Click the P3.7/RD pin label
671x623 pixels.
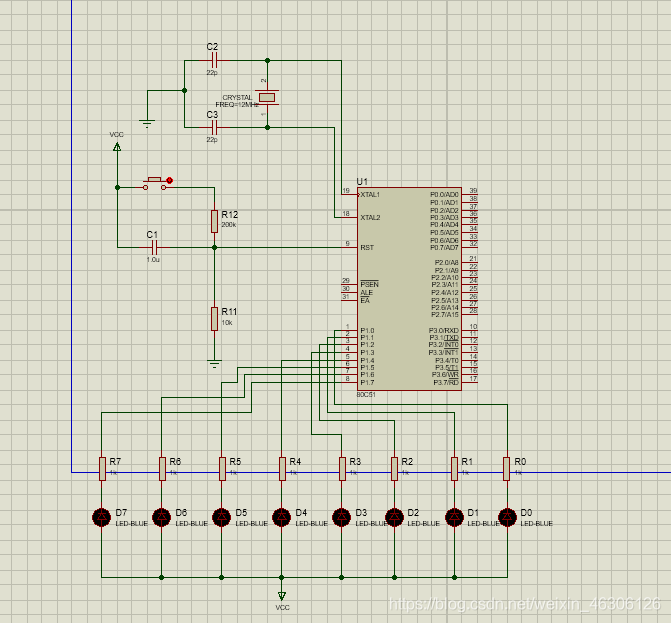click(446, 383)
